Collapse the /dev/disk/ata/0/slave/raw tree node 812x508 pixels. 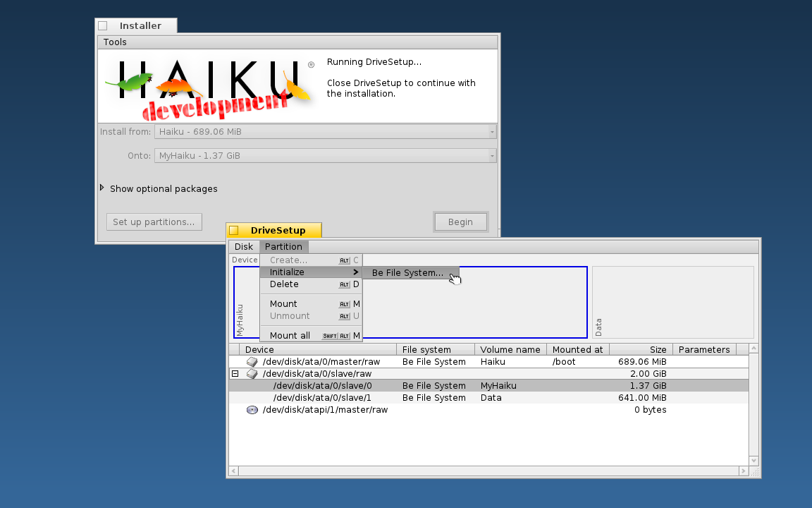click(x=235, y=374)
